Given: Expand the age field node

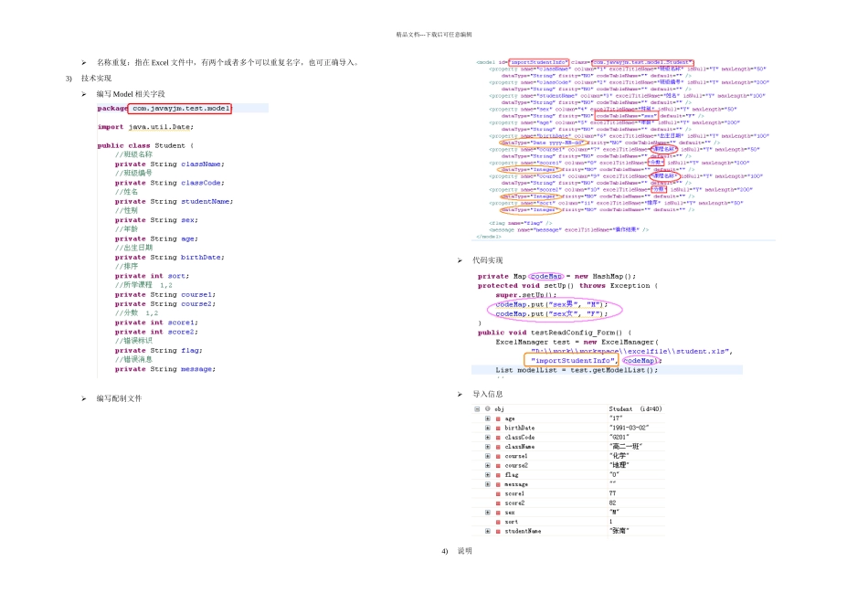Looking at the screenshot, I should point(488,418).
